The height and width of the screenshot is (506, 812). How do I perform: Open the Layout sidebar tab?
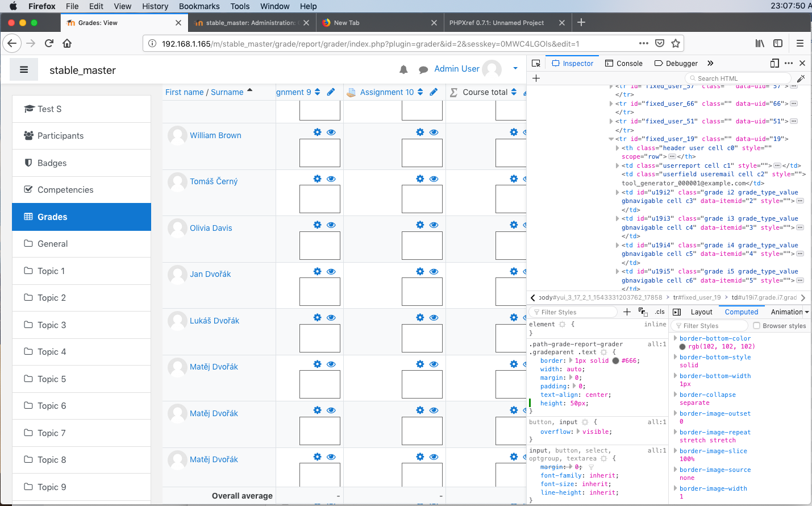click(x=701, y=312)
